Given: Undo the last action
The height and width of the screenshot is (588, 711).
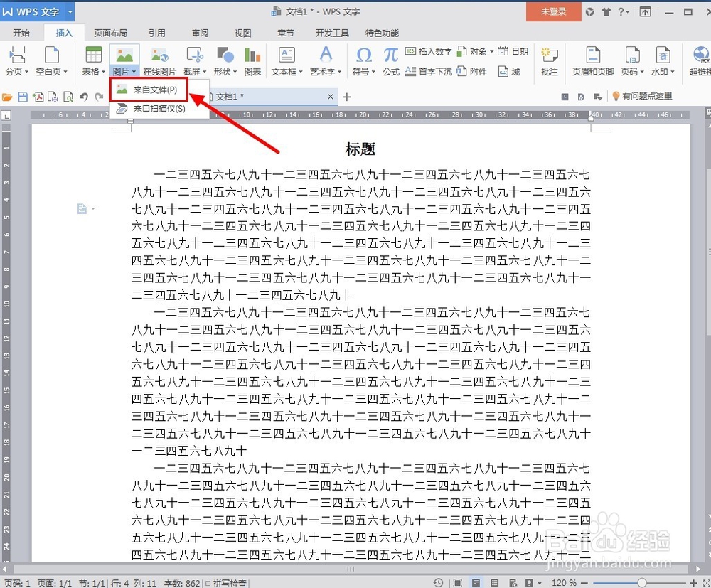Looking at the screenshot, I should [x=83, y=97].
